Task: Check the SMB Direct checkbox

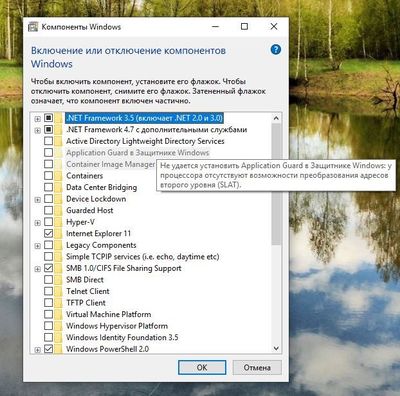Action: pyautogui.click(x=49, y=280)
